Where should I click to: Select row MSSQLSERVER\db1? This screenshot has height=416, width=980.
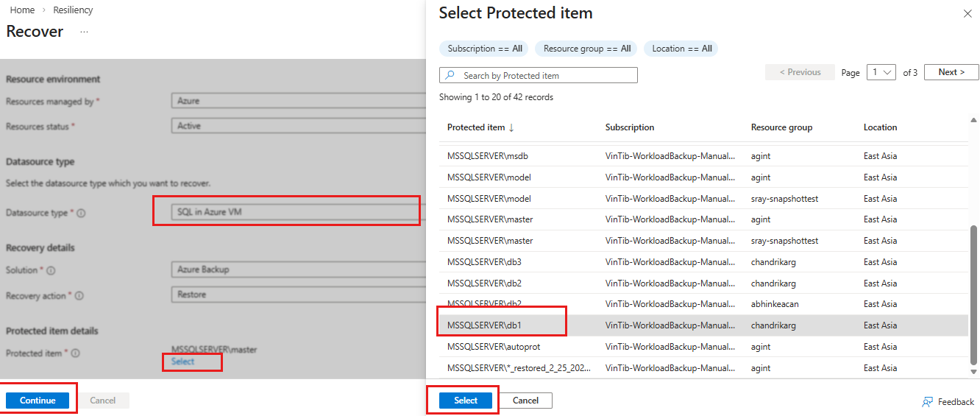[703, 325]
